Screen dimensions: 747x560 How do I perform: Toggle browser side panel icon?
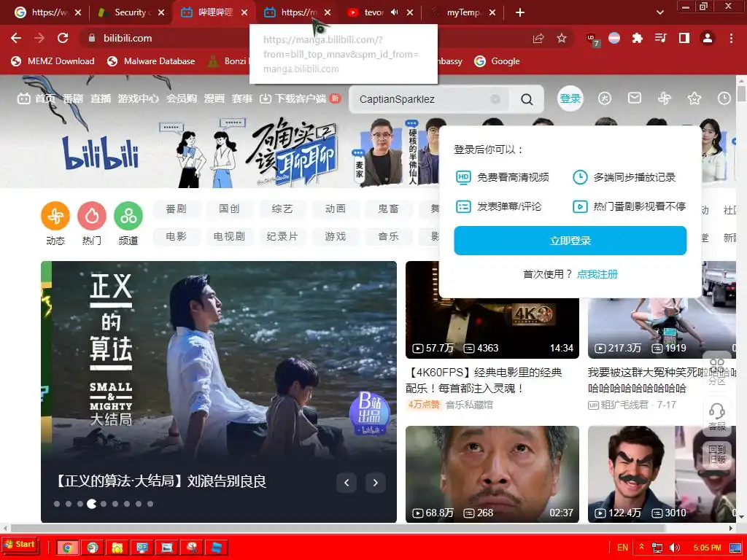[684, 38]
